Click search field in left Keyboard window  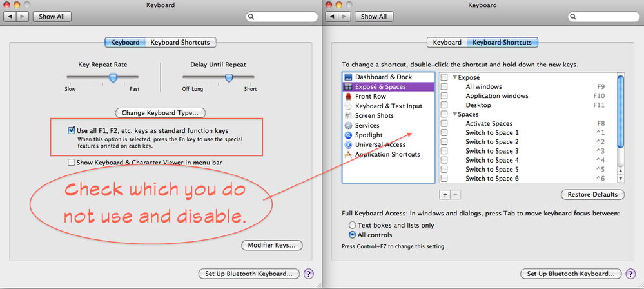(282, 17)
